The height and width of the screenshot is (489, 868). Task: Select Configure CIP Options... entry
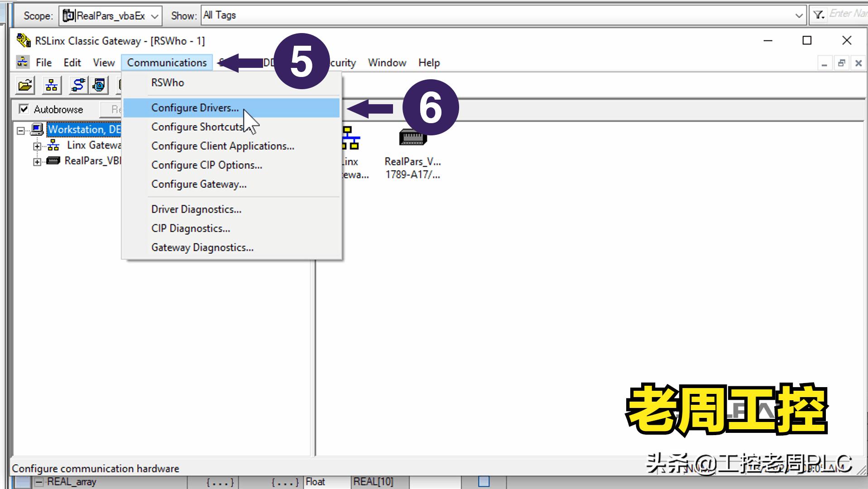point(231,165)
